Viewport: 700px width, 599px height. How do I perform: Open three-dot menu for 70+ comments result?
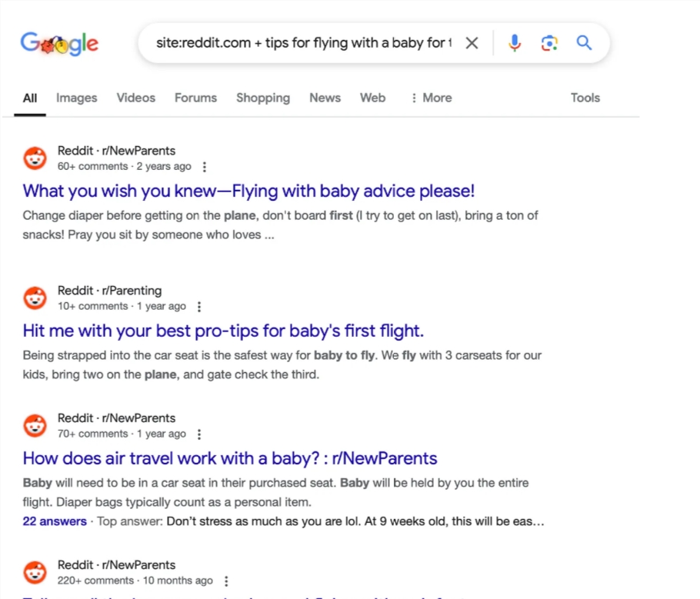pos(199,434)
